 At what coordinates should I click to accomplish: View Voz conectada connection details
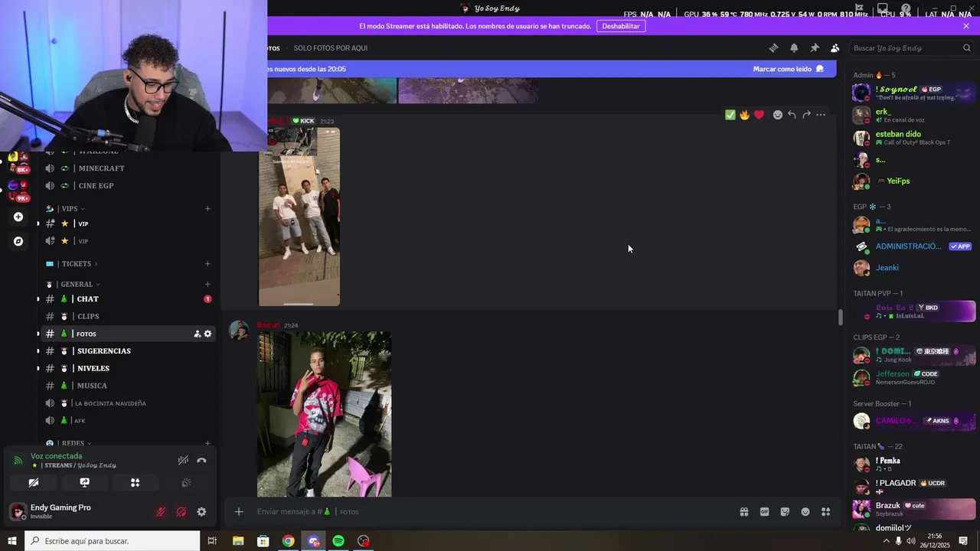click(56, 456)
